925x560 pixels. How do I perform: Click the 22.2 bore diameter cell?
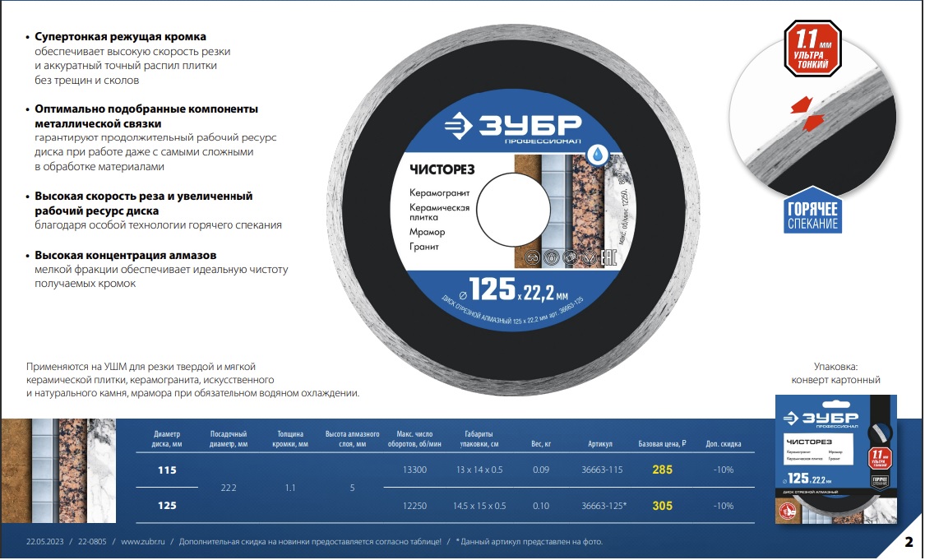pos(229,488)
